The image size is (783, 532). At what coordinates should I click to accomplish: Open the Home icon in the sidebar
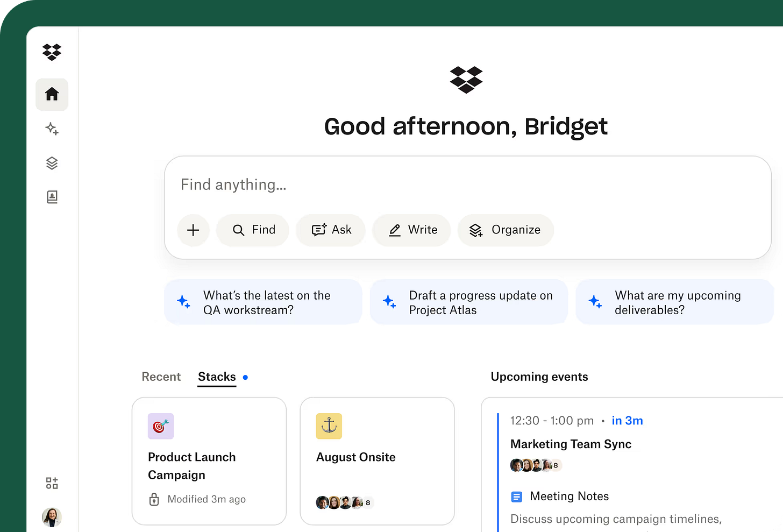point(52,94)
